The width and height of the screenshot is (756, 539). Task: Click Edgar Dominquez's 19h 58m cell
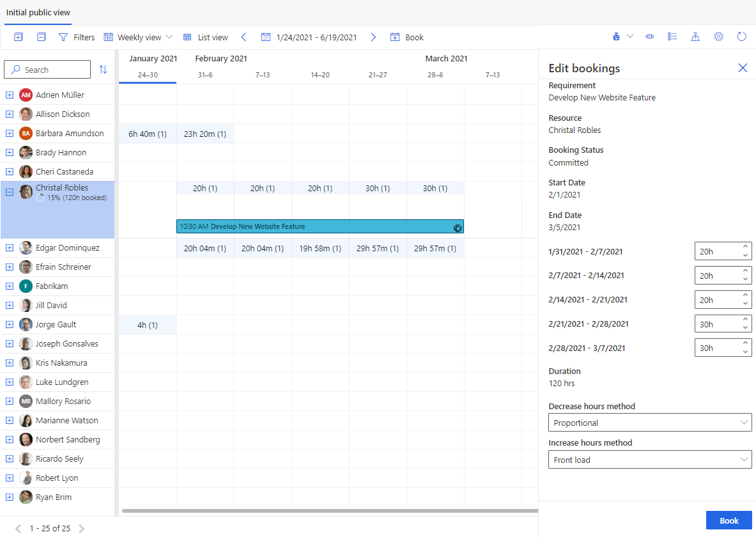(x=320, y=249)
